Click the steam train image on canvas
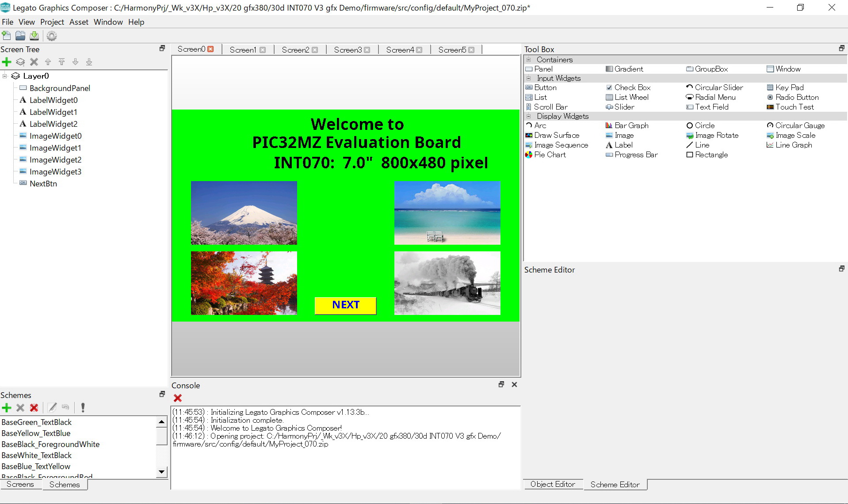848x504 pixels. click(x=447, y=283)
